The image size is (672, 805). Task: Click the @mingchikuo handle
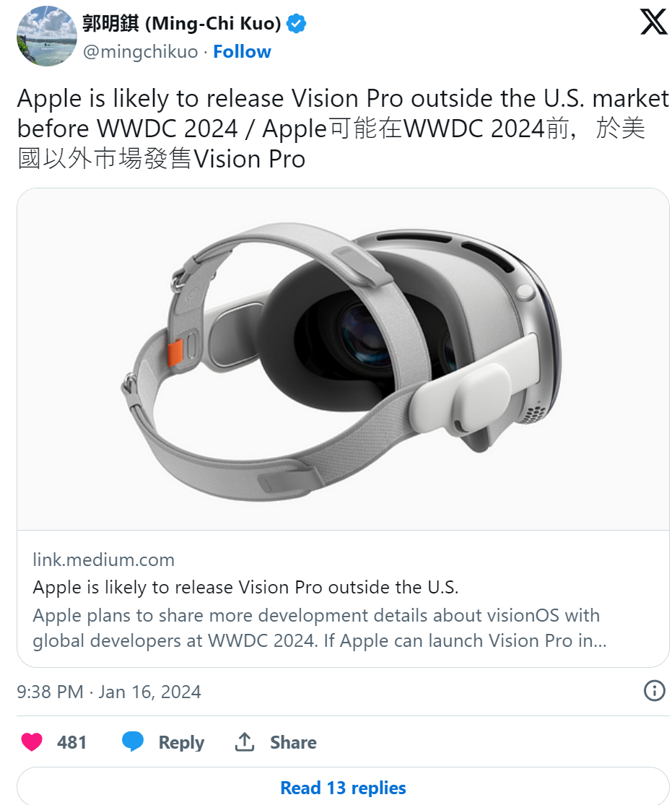click(x=140, y=52)
